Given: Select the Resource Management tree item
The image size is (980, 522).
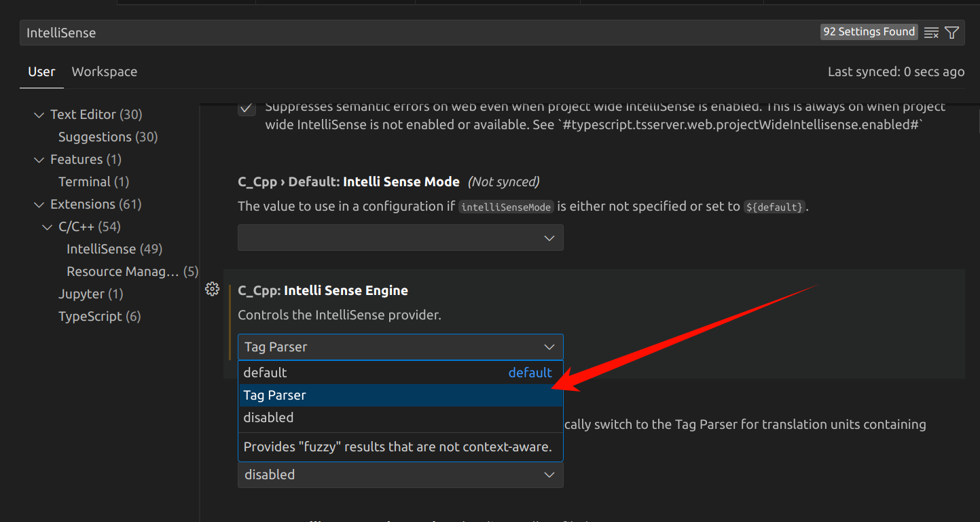Looking at the screenshot, I should [123, 271].
